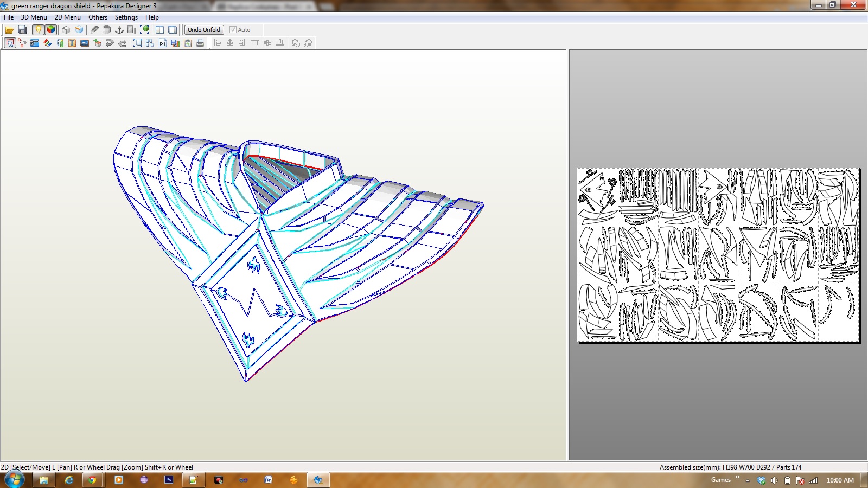Viewport: 868px width, 488px height.
Task: Switch to split 3D and 2D window layout
Action: click(x=160, y=30)
